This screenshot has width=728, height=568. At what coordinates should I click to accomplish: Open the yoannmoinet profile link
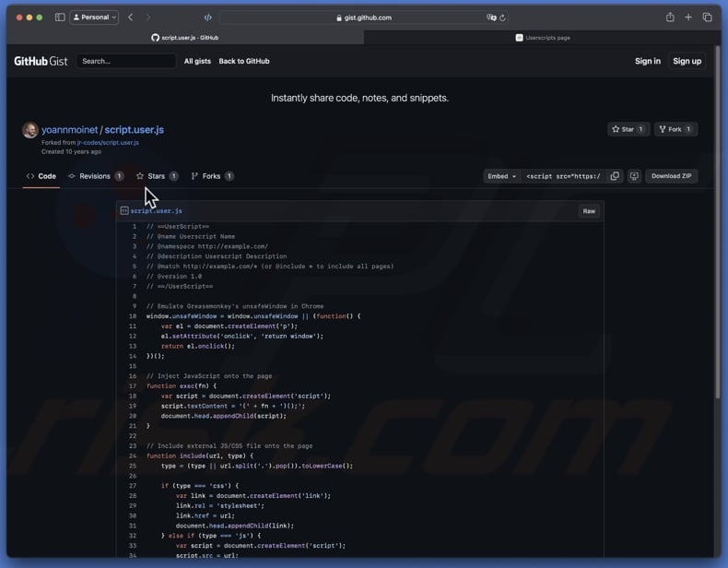tap(70, 130)
